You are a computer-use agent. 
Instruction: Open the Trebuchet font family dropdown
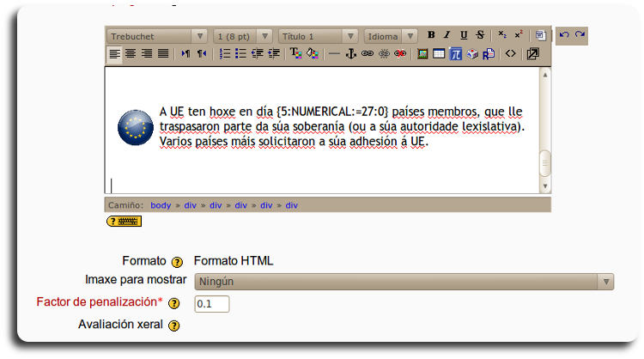(158, 36)
